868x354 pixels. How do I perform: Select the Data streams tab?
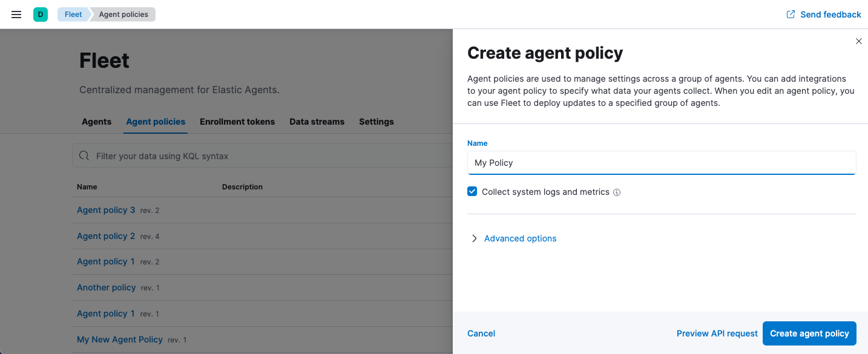pos(317,122)
